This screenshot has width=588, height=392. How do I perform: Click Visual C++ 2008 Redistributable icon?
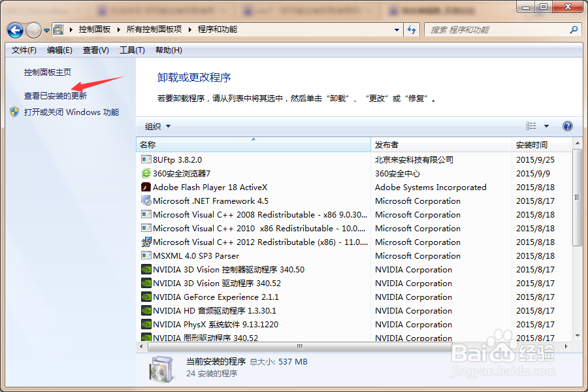pos(146,214)
